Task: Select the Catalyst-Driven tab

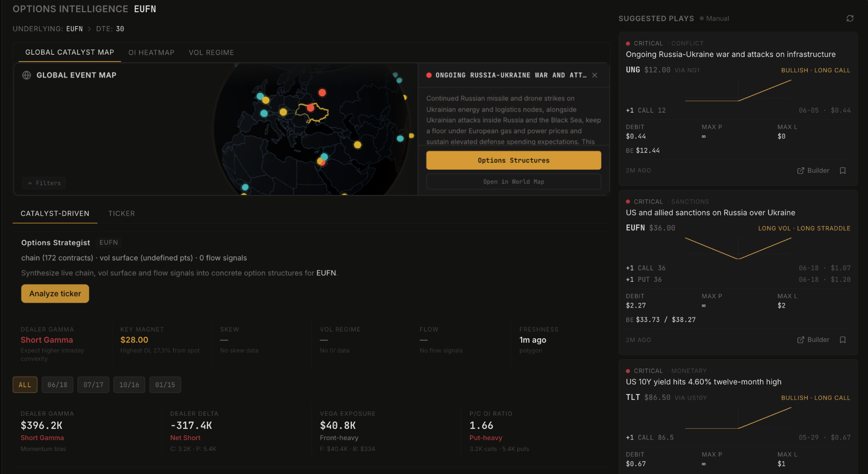Action: tap(55, 213)
